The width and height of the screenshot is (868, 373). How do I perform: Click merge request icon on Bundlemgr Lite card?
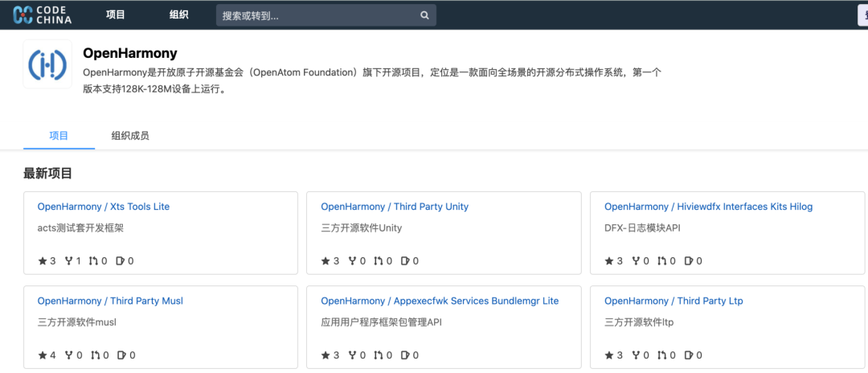[378, 355]
